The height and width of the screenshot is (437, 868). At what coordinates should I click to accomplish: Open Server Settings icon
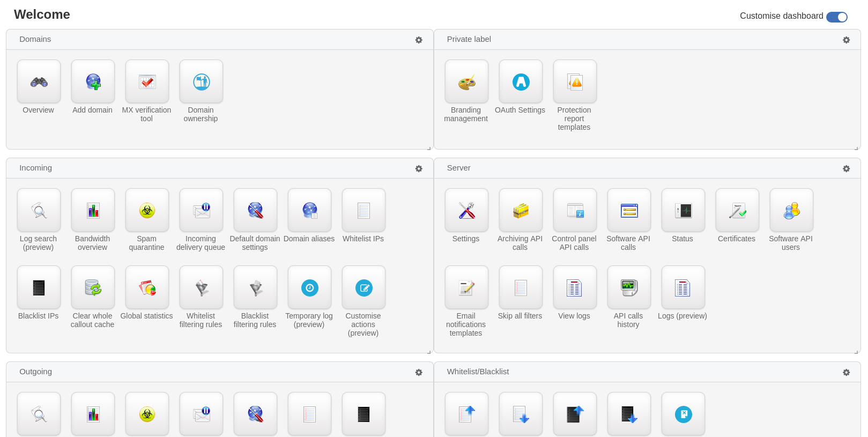[466, 210]
